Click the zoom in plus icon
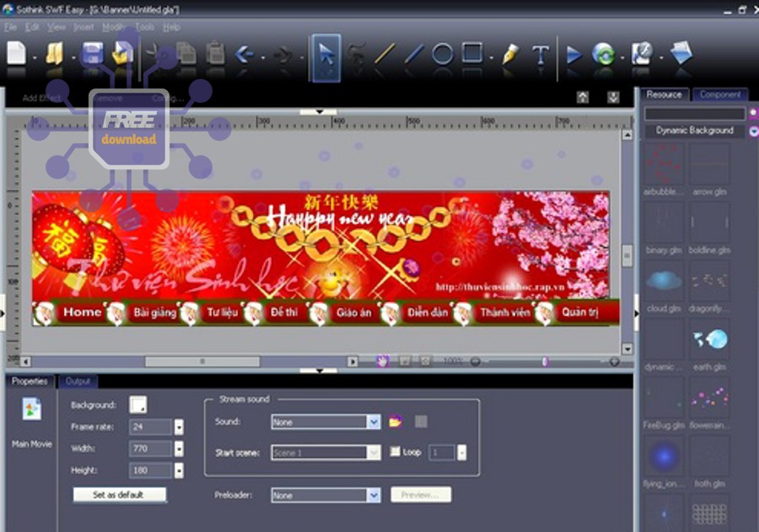The image size is (759, 532). tap(614, 362)
